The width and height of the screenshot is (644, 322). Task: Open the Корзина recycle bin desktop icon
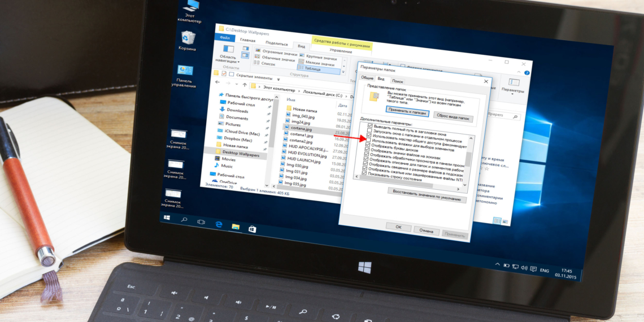tap(188, 38)
